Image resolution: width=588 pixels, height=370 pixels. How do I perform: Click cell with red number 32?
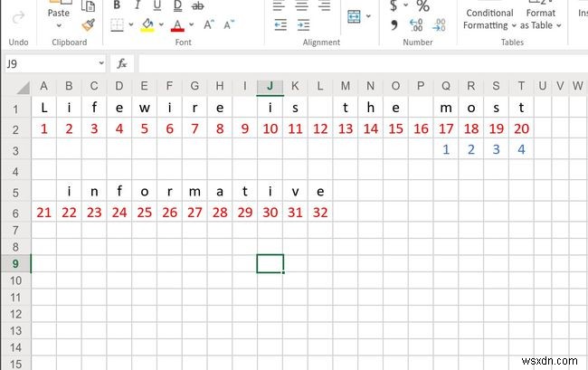[320, 213]
